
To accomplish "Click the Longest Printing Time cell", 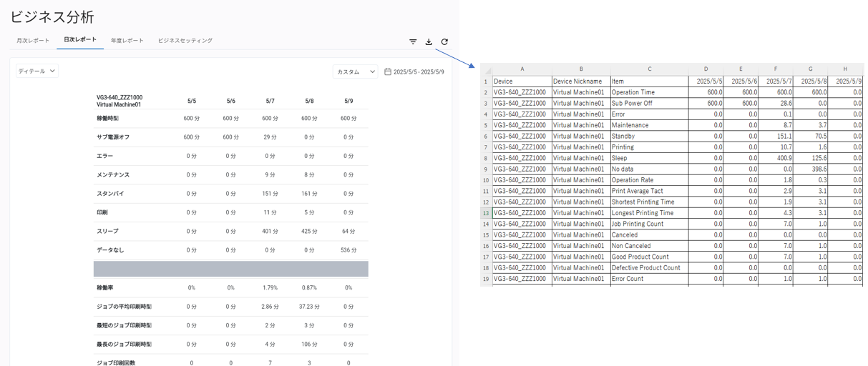I will [649, 213].
